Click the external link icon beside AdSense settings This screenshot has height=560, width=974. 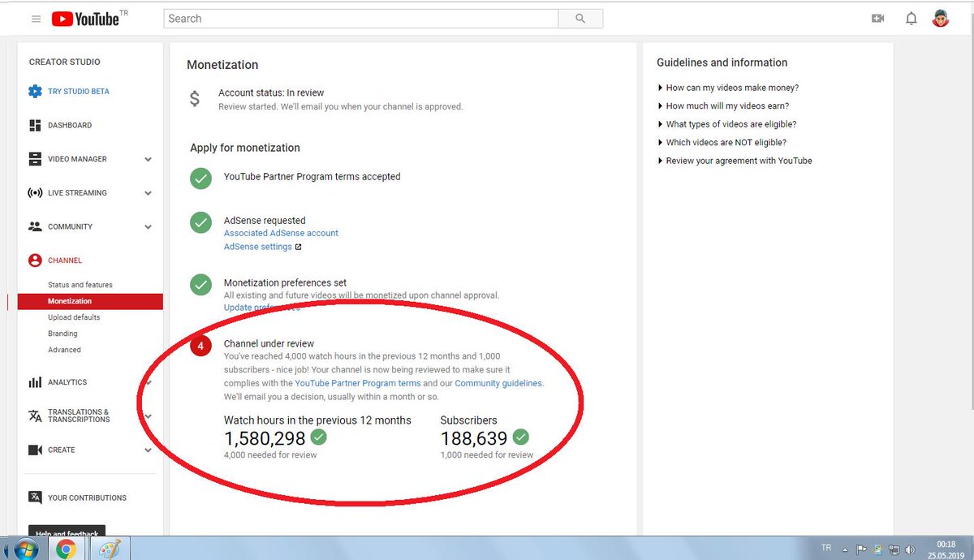click(x=299, y=247)
